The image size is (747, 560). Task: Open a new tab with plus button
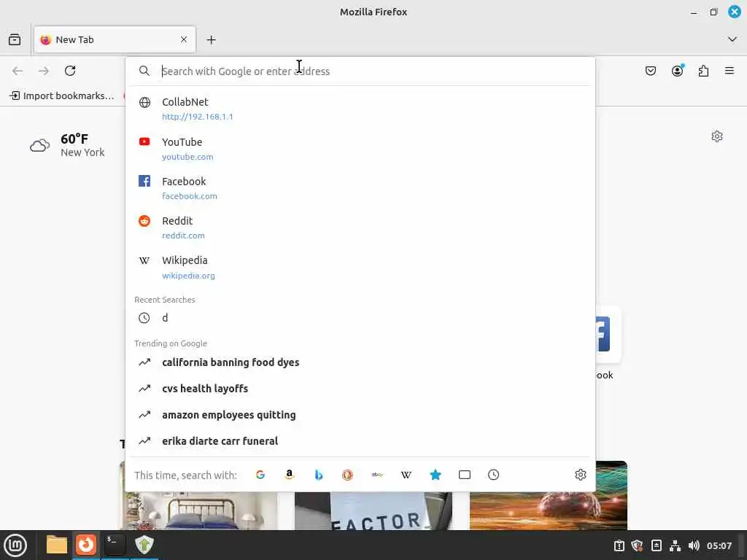(211, 40)
